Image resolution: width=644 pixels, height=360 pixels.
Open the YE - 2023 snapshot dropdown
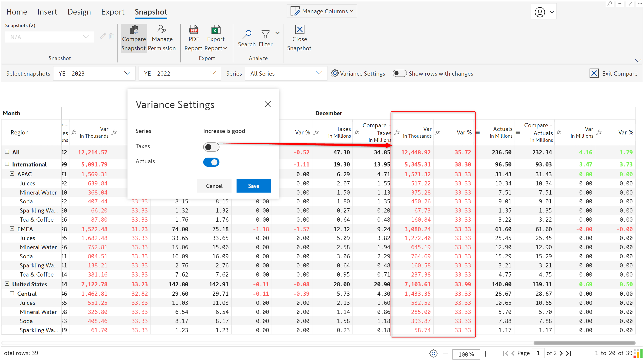[94, 73]
